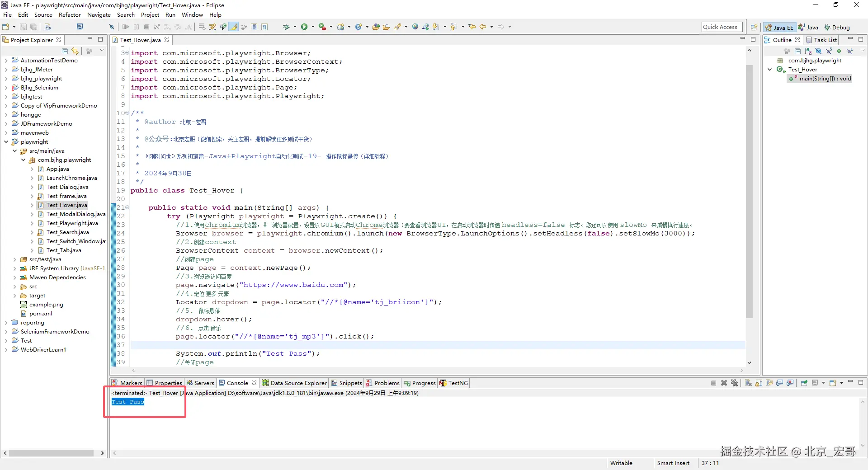
Task: Click the Skip All Breakpoints icon
Action: point(112,27)
